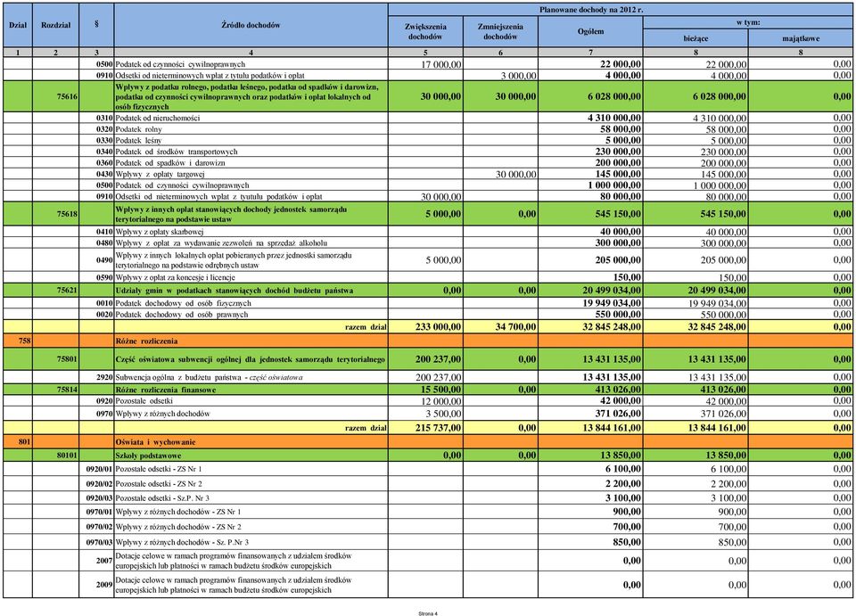The width and height of the screenshot is (856, 616).
Task: Click 'Wpływy z opłaty skarbowej' label
Action: click(159, 232)
